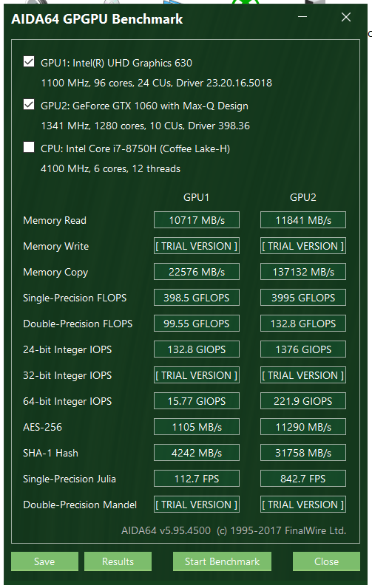Image resolution: width=372 pixels, height=588 pixels.
Task: Click GPU2 24-bit Integer IOPS value 1376 GIOPS
Action: (x=303, y=349)
